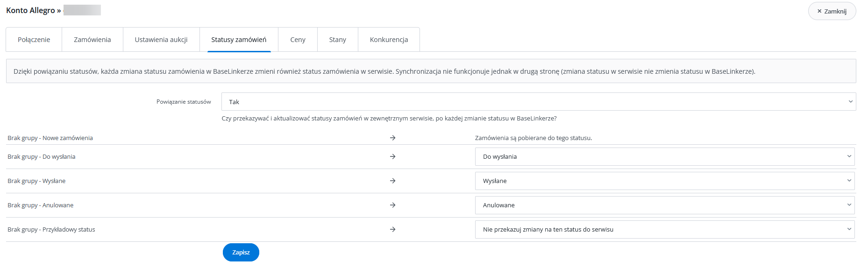Open the Zamówienia tab
The width and height of the screenshot is (868, 275).
(x=92, y=40)
